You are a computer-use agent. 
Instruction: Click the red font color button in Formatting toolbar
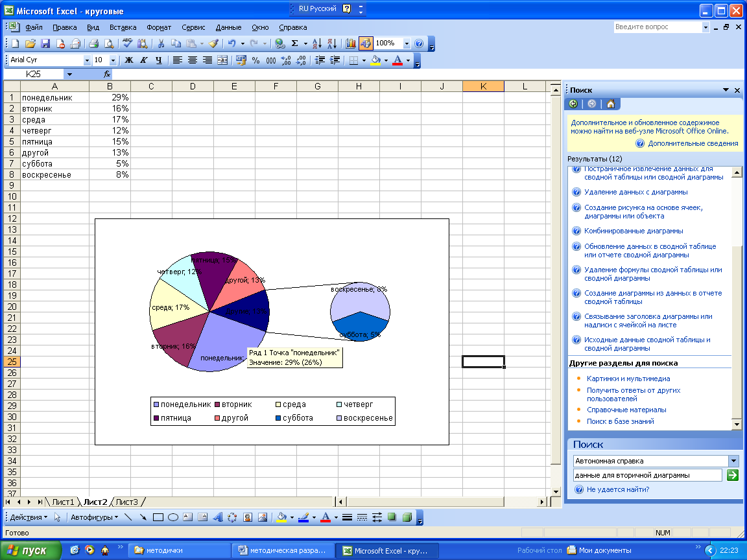(397, 60)
